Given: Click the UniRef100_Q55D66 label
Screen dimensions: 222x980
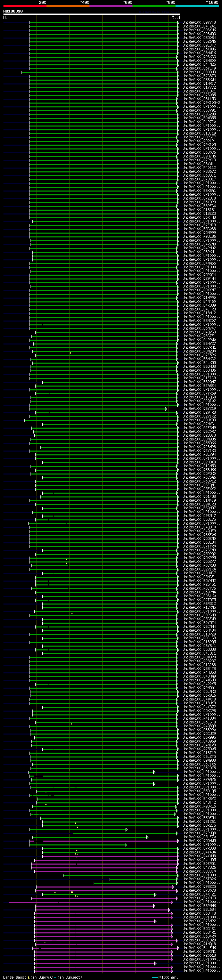Looking at the screenshot, I should coord(199,443).
